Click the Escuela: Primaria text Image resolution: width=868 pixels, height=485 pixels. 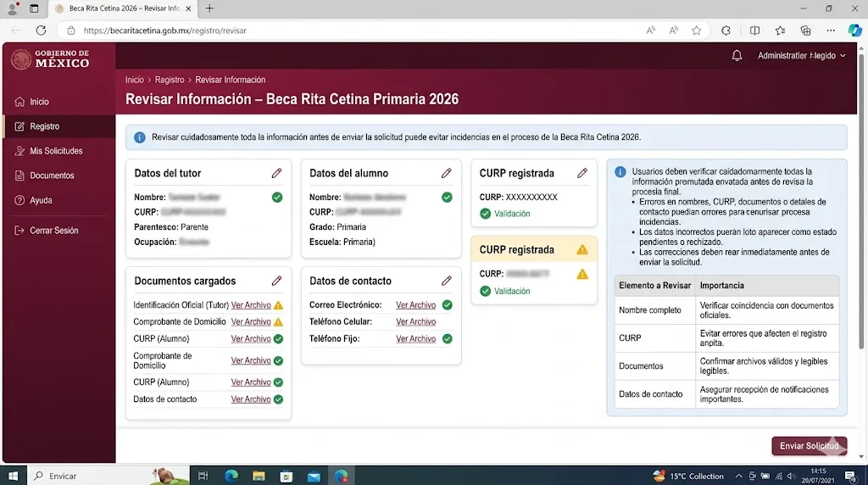pos(342,242)
